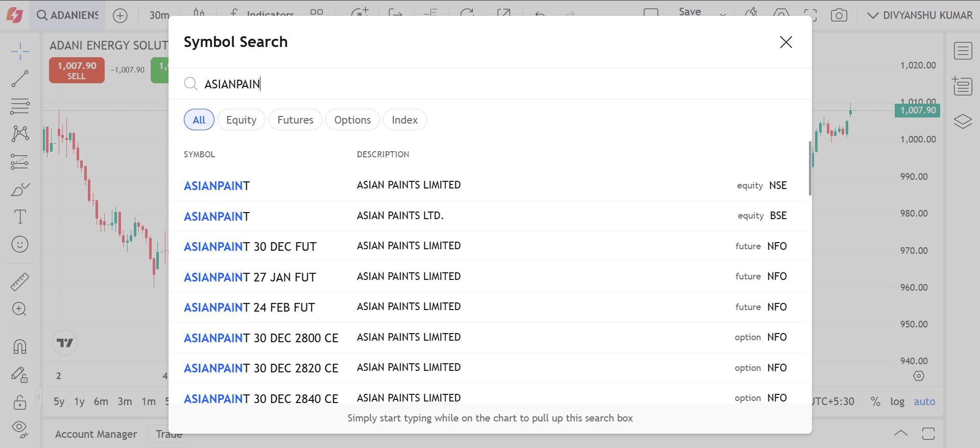The height and width of the screenshot is (448, 980).
Task: Pick ASIANPAINT 24 FEB FUT contract
Action: point(489,307)
